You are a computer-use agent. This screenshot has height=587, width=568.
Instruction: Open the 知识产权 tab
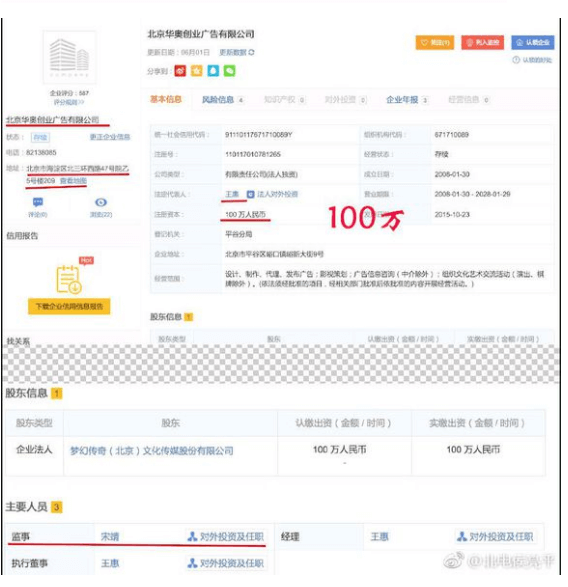click(285, 100)
